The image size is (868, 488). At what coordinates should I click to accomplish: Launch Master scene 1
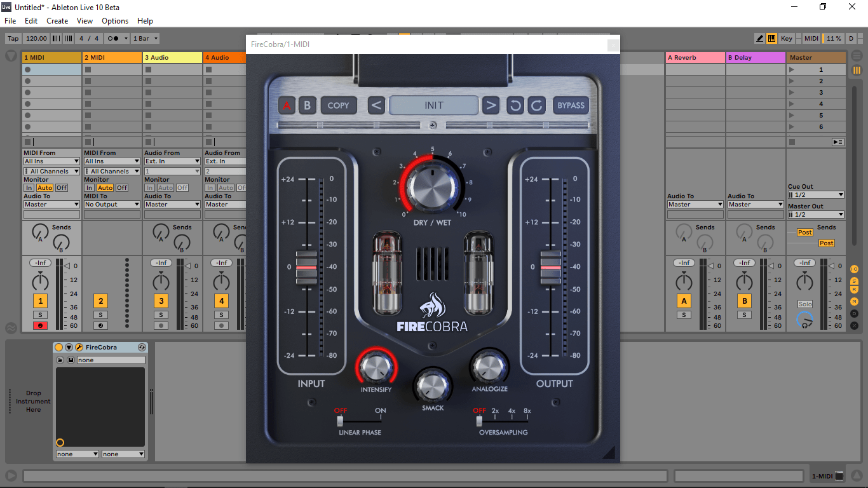click(x=792, y=70)
